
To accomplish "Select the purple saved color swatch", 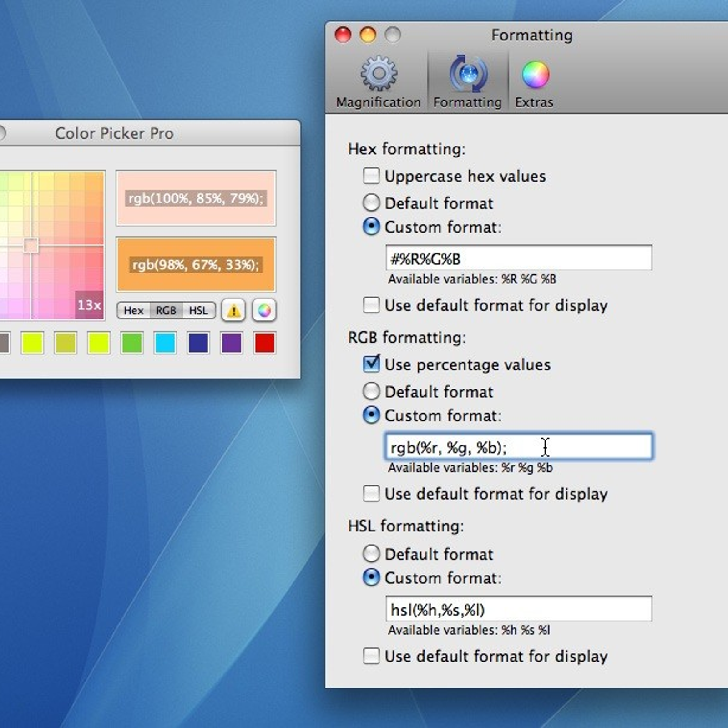I will 231,343.
